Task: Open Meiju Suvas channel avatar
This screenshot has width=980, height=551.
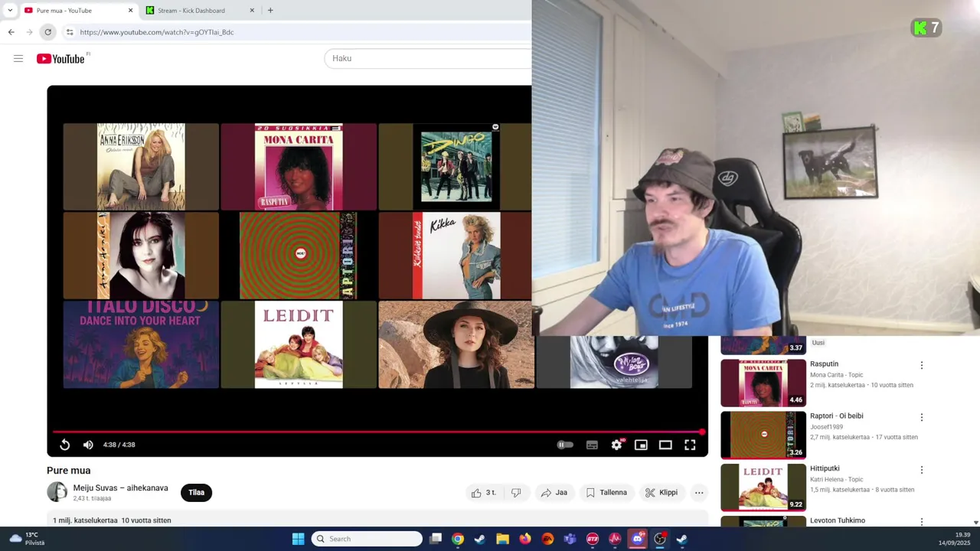Action: 57,492
